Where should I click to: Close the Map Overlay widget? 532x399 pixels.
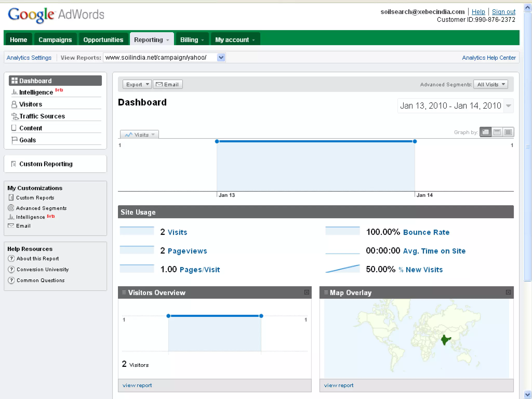point(508,292)
